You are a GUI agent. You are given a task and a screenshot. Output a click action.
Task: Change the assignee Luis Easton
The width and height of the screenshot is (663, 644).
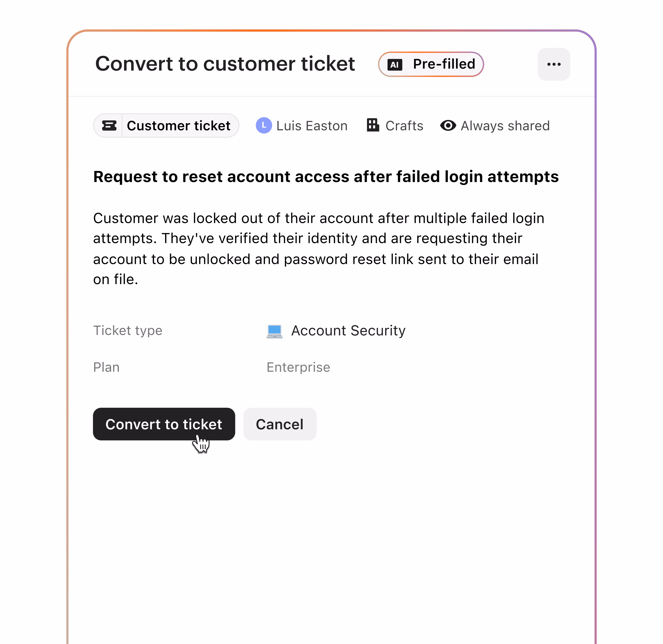click(x=311, y=126)
